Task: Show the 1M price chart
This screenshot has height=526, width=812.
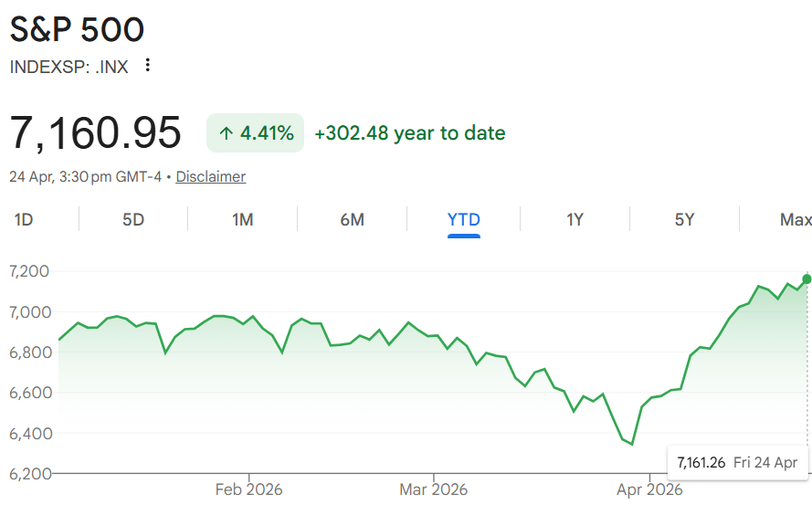Action: coord(242,219)
